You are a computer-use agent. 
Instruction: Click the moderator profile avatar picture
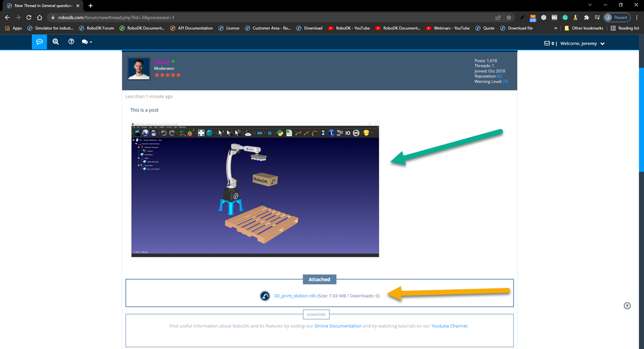point(139,68)
